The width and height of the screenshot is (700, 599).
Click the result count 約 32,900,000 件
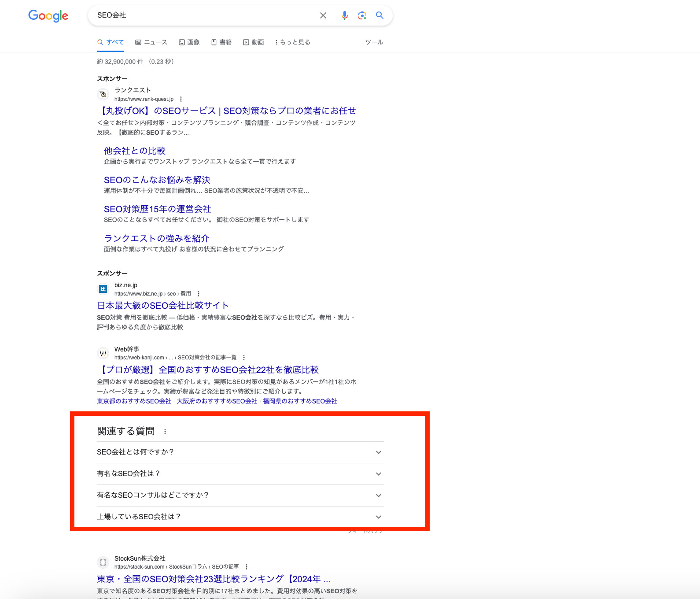[120, 62]
